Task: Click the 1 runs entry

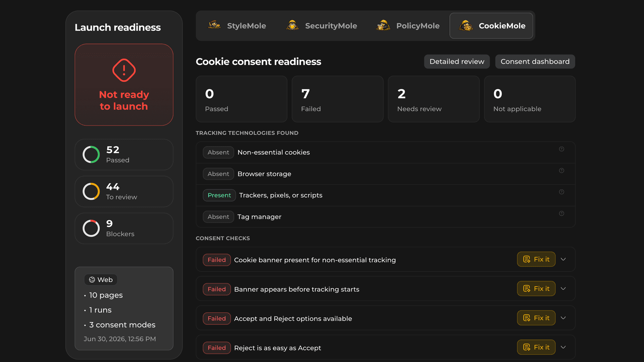Action: coord(100,310)
